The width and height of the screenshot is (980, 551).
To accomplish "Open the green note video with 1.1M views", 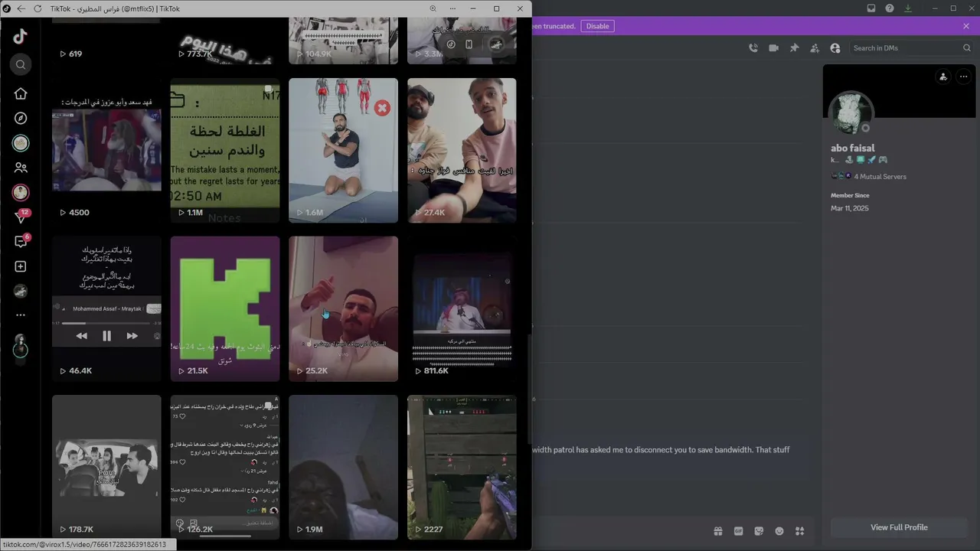I will click(x=225, y=150).
